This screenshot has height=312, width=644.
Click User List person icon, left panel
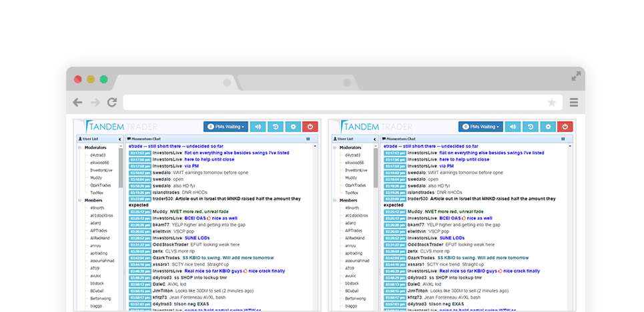81,139
